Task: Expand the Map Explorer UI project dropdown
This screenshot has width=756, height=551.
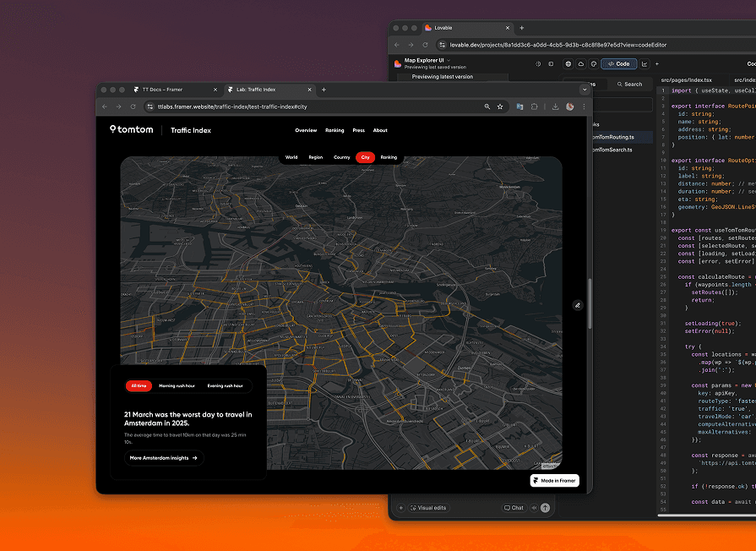Action: coord(448,61)
